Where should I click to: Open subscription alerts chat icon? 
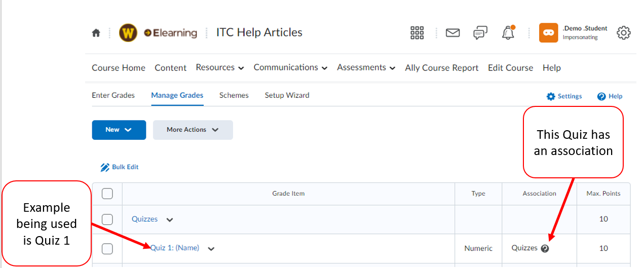[480, 33]
